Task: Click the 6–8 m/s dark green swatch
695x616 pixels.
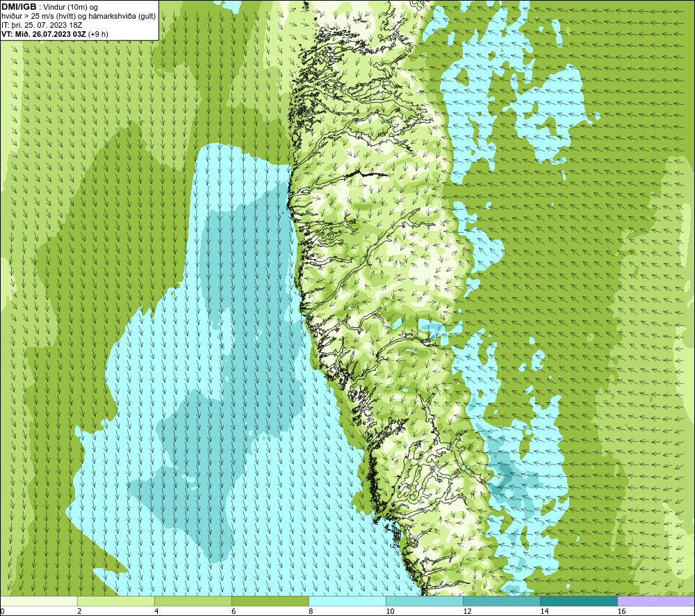Action: point(270,601)
